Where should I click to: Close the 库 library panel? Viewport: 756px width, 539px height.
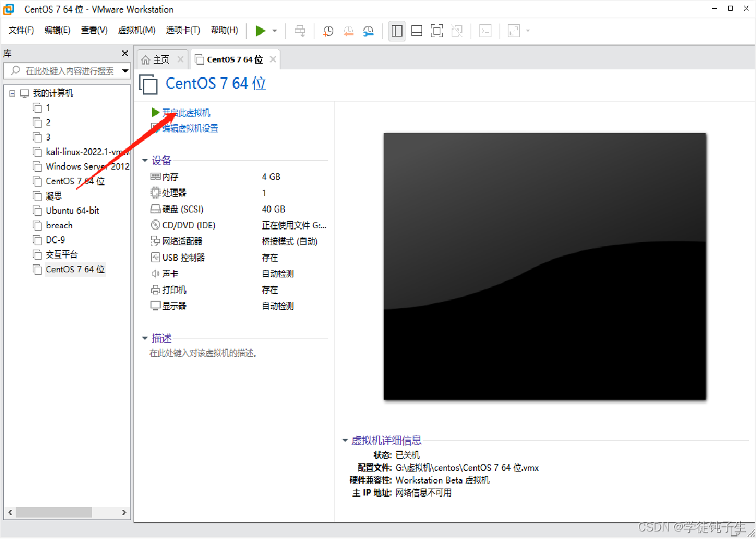coord(125,54)
